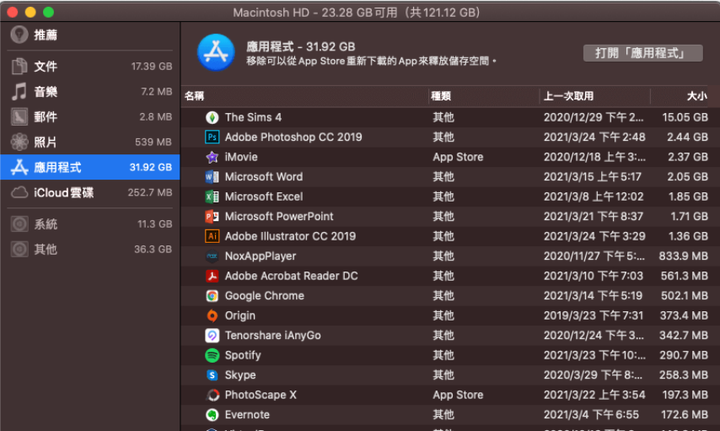The height and width of the screenshot is (431, 720).
Task: Click the Microsoft Excel icon
Action: pos(212,196)
